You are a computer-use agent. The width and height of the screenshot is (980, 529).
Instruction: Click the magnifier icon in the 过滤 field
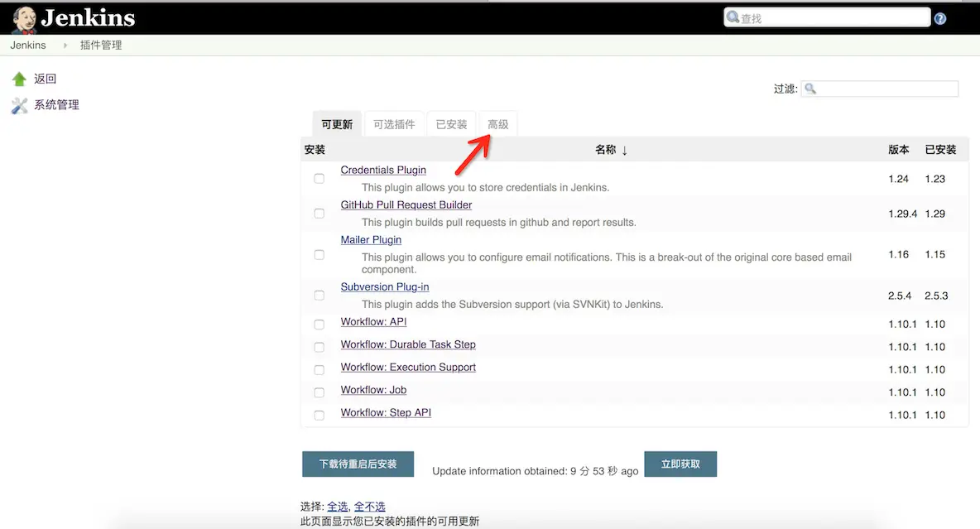pos(810,89)
